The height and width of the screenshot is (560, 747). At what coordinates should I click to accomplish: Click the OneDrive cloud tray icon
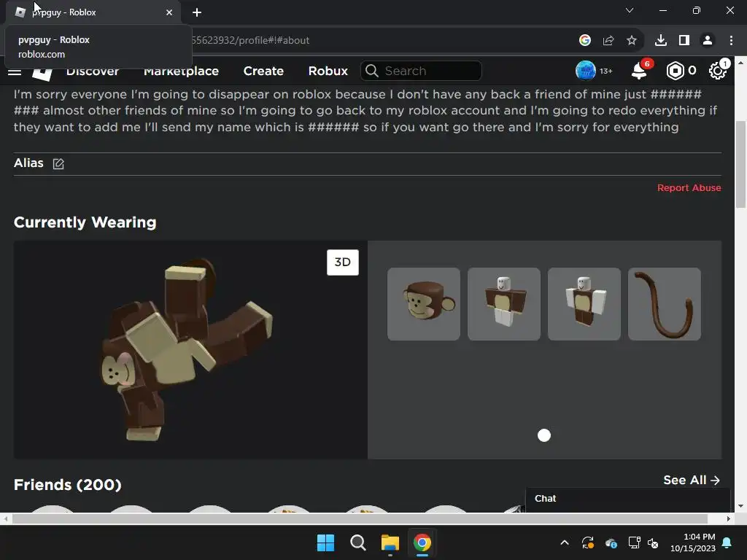(x=611, y=542)
